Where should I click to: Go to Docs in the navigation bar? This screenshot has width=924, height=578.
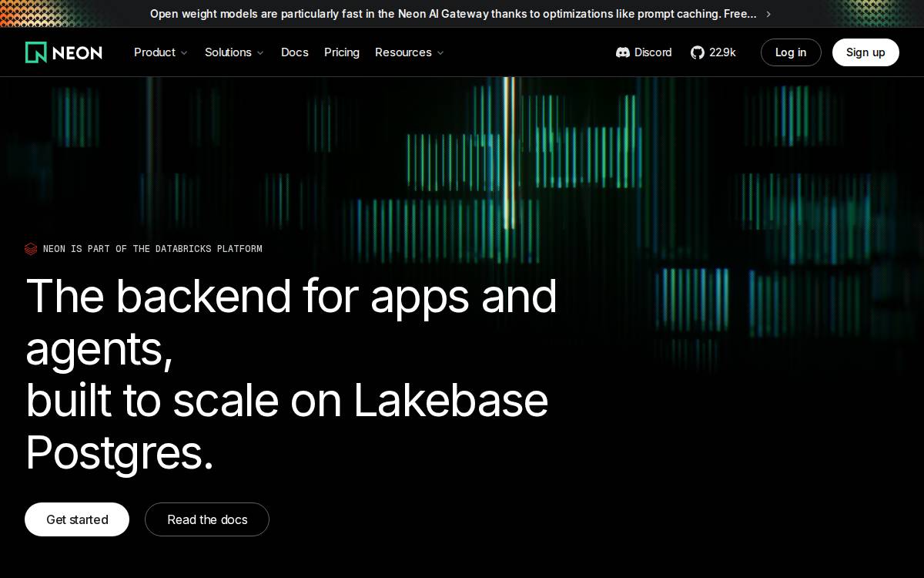[x=295, y=52]
